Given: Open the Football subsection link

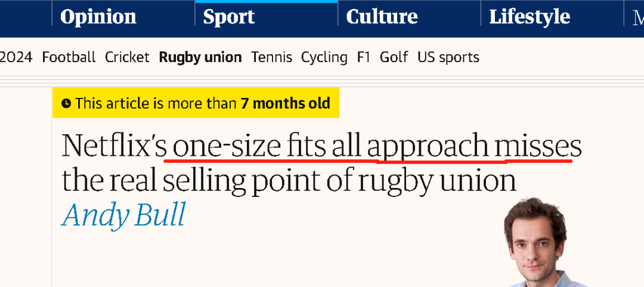Looking at the screenshot, I should click(69, 57).
